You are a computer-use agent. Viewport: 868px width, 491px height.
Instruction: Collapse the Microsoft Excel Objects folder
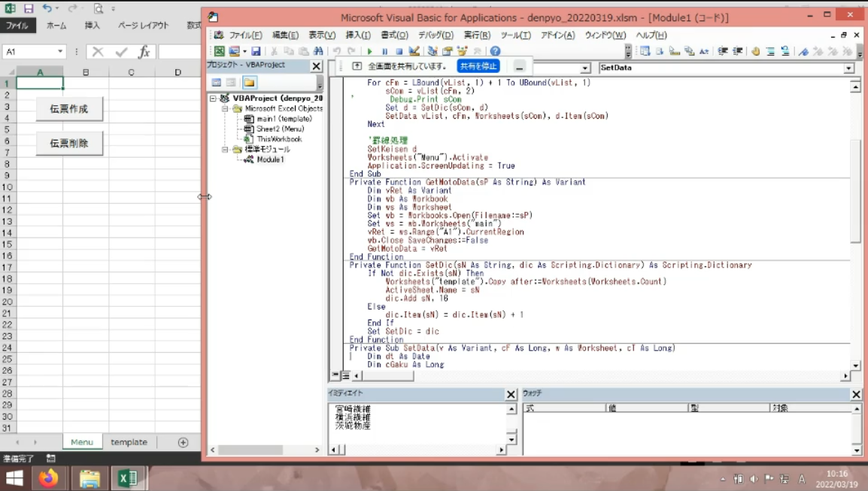(x=225, y=108)
